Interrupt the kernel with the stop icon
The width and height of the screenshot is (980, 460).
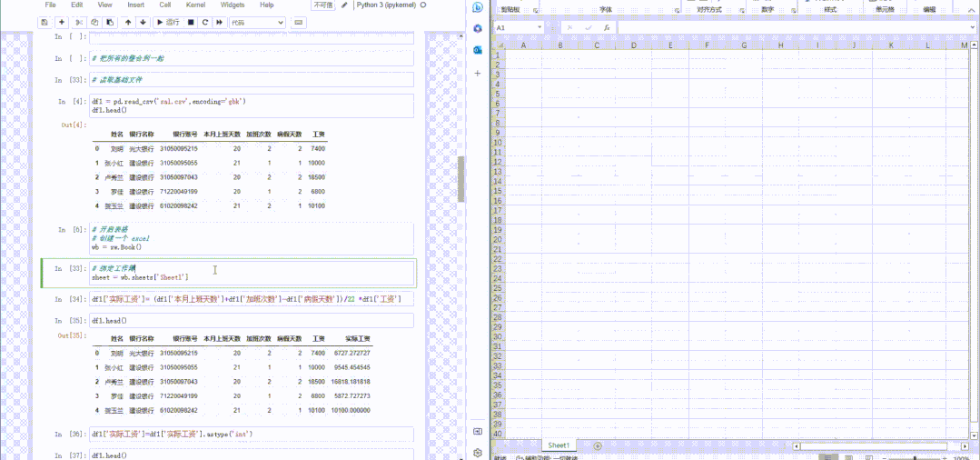(x=190, y=22)
